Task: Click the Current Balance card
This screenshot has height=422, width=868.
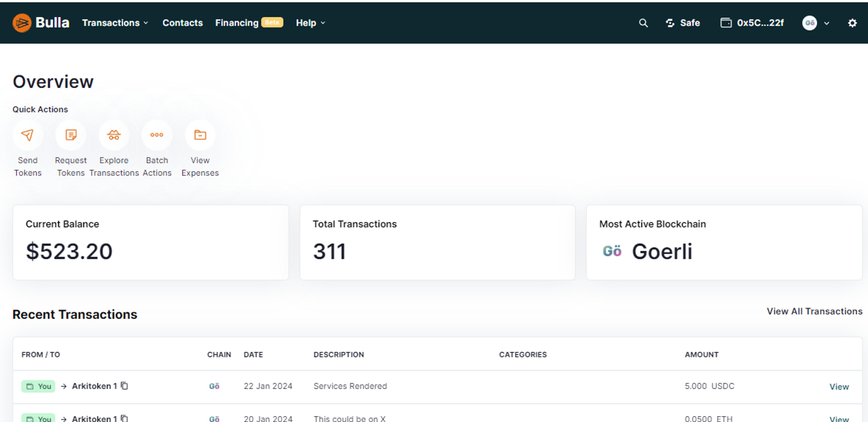Action: click(x=151, y=242)
